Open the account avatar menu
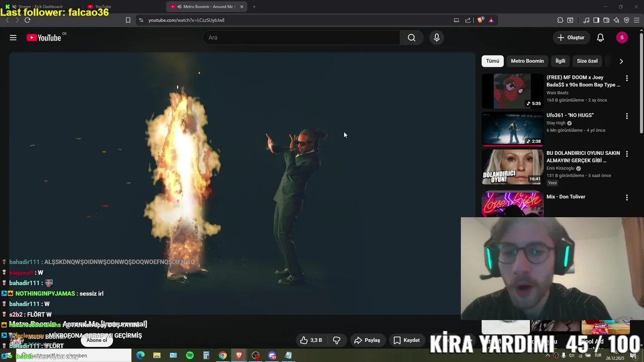Viewport: 644px width, 362px height. pos(622,38)
